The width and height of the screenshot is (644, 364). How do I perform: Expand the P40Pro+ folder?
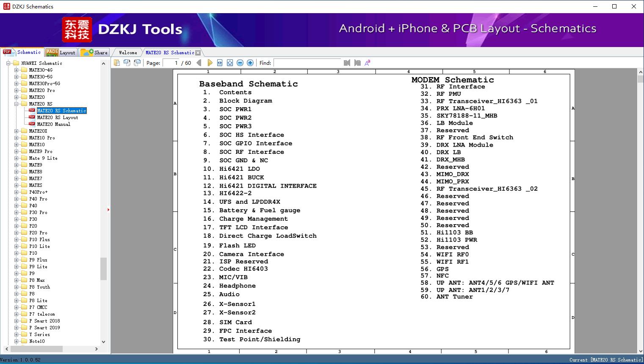click(x=17, y=192)
